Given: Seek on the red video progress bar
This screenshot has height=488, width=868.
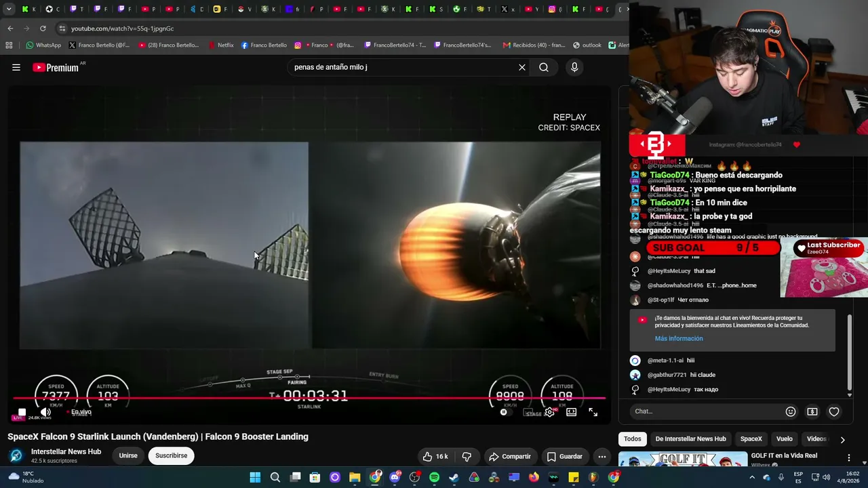Looking at the screenshot, I should (x=309, y=399).
